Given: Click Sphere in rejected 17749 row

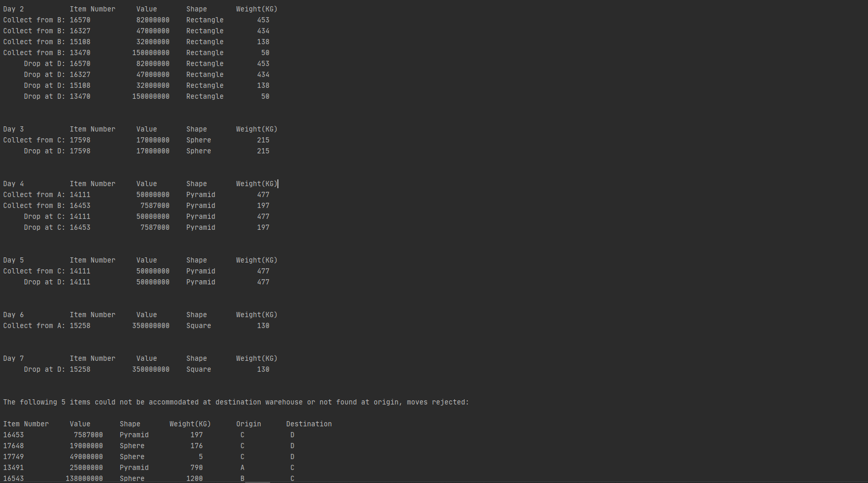Looking at the screenshot, I should pyautogui.click(x=132, y=456).
